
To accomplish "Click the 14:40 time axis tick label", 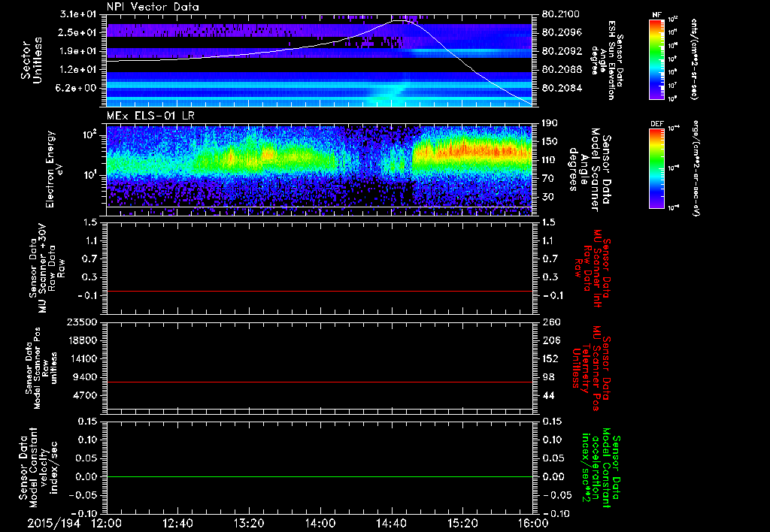I will coord(391,522).
